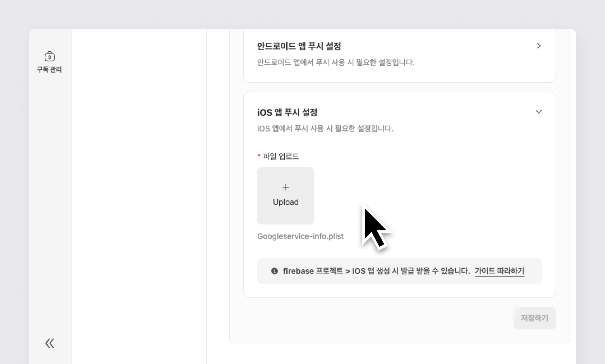The image size is (605, 364).
Task: Click the Googleservice-info.plist filename text
Action: [300, 236]
